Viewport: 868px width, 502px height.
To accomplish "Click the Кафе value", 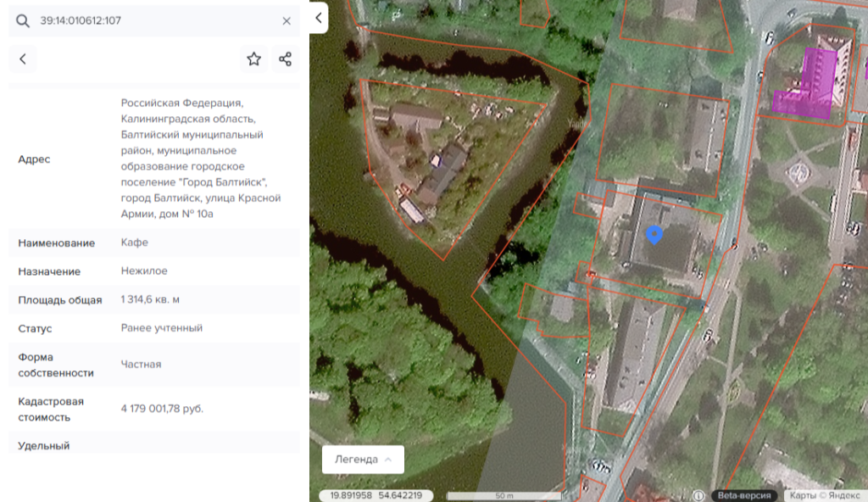I will (135, 243).
